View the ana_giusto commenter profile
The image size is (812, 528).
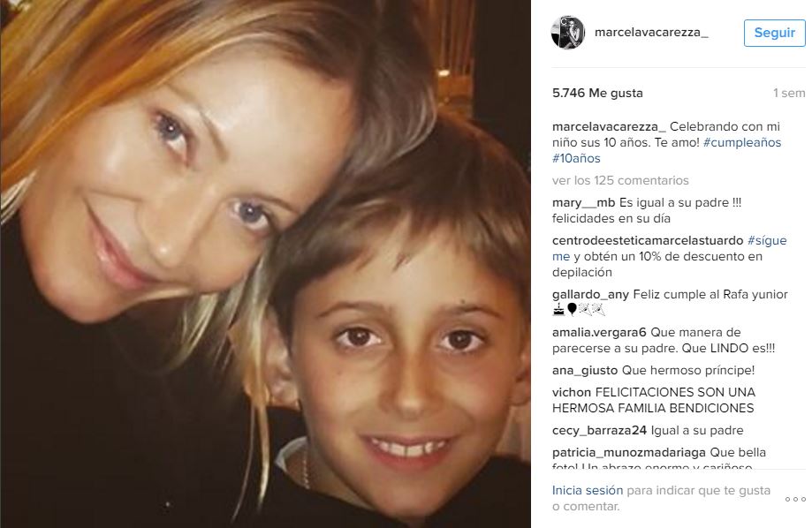pos(585,370)
